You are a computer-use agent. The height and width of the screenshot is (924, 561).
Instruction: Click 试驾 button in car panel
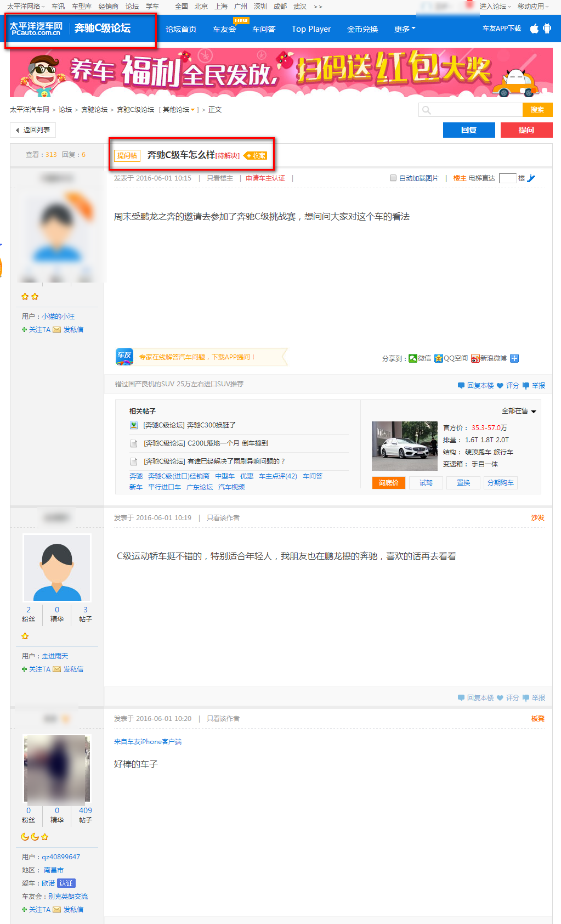[x=426, y=483]
